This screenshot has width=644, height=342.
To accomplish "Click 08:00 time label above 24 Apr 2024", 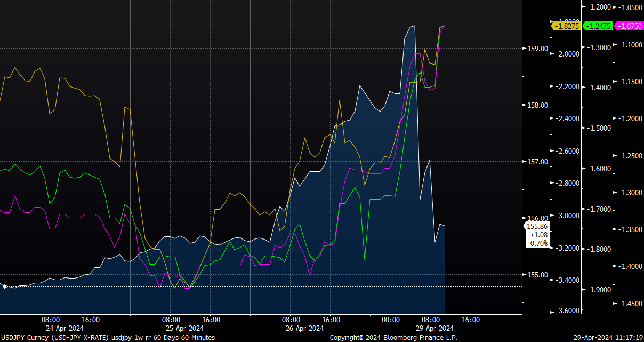I will point(51,320).
